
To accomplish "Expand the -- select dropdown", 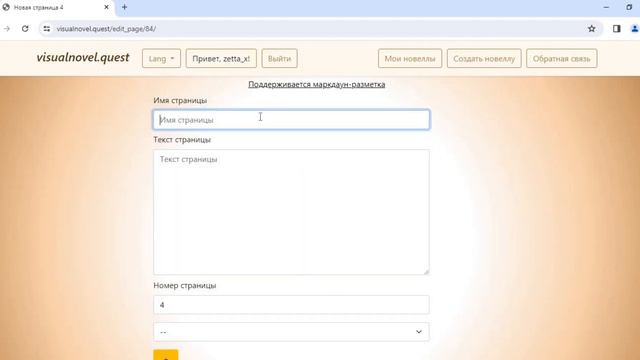I will tap(291, 331).
